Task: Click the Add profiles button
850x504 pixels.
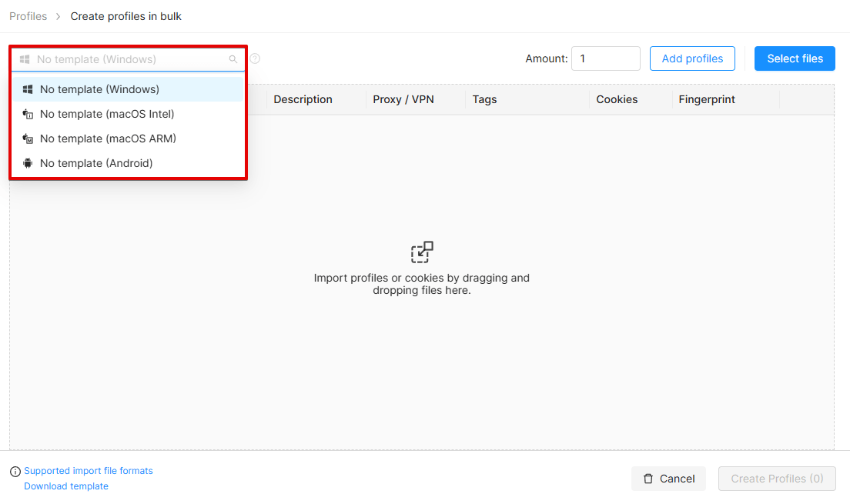Action: click(692, 58)
